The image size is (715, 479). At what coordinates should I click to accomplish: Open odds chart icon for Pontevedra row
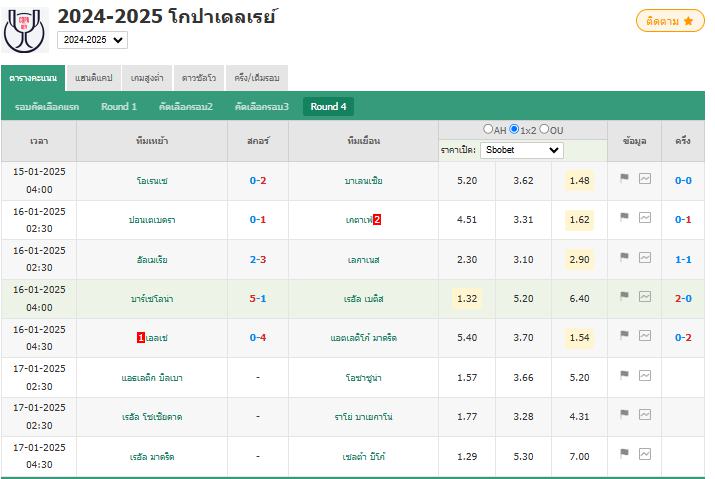tap(645, 218)
